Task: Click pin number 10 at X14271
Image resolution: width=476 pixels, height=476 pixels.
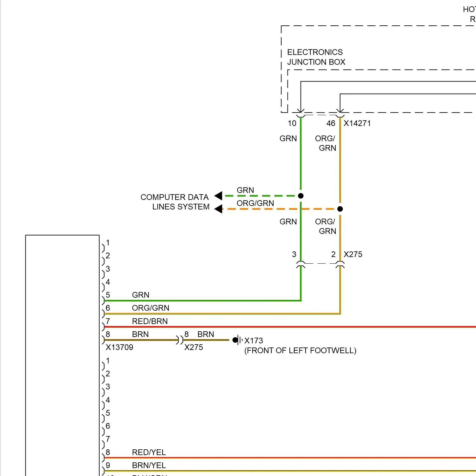Action: 292,123
